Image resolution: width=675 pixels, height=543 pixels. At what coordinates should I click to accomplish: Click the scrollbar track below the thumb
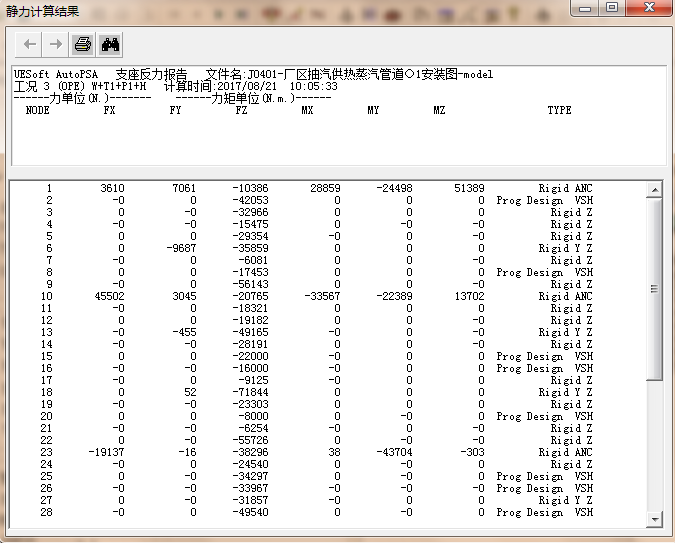[x=654, y=450]
